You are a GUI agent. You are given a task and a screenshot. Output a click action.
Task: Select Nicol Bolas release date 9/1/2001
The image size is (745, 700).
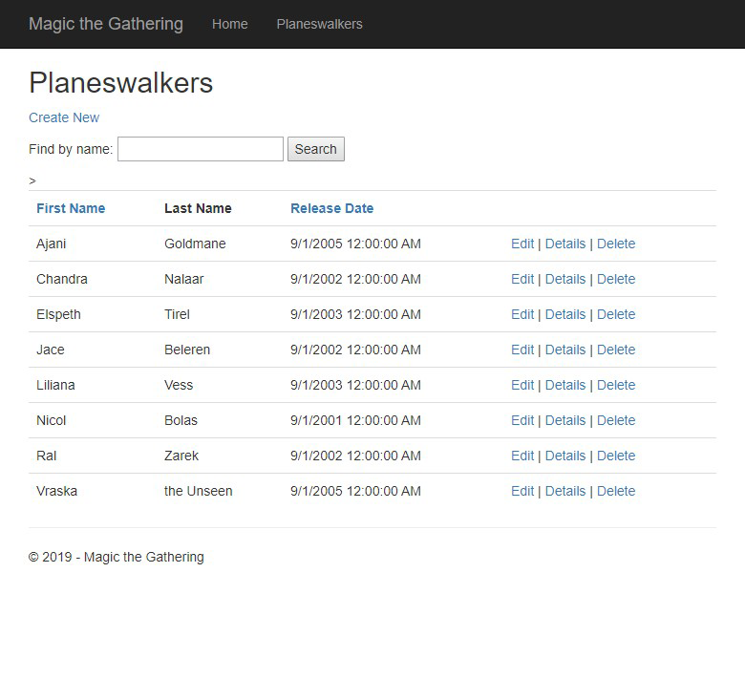point(355,420)
